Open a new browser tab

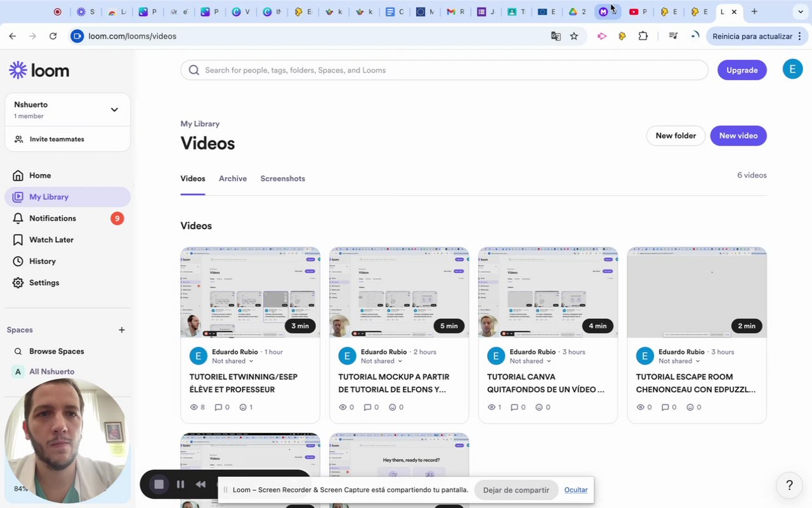pos(754,11)
